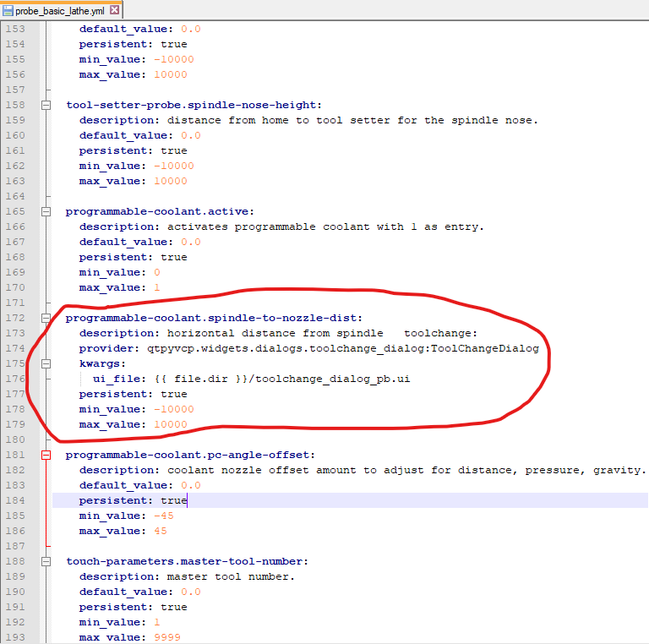Collapse the spindle-to-nozzle-dist block at line 172

pos(46,318)
